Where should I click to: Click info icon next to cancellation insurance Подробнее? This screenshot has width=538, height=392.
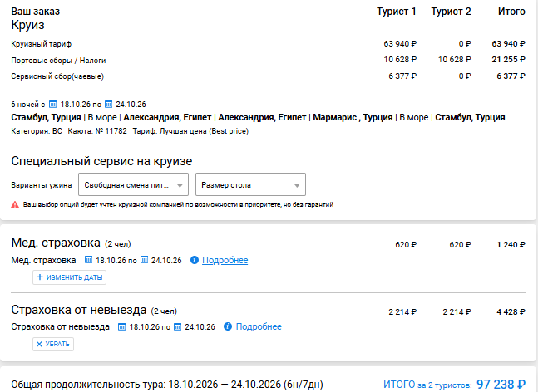228,326
